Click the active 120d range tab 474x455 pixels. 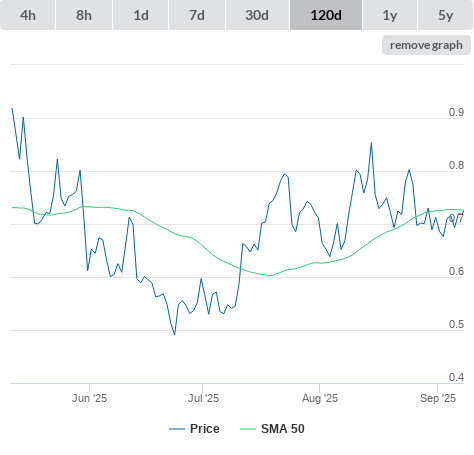326,15
